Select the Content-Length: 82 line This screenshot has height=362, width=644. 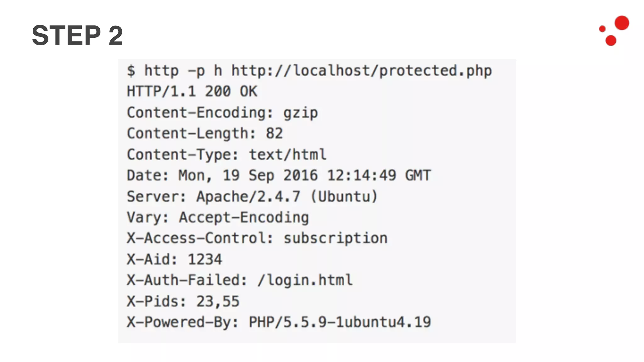coord(205,134)
